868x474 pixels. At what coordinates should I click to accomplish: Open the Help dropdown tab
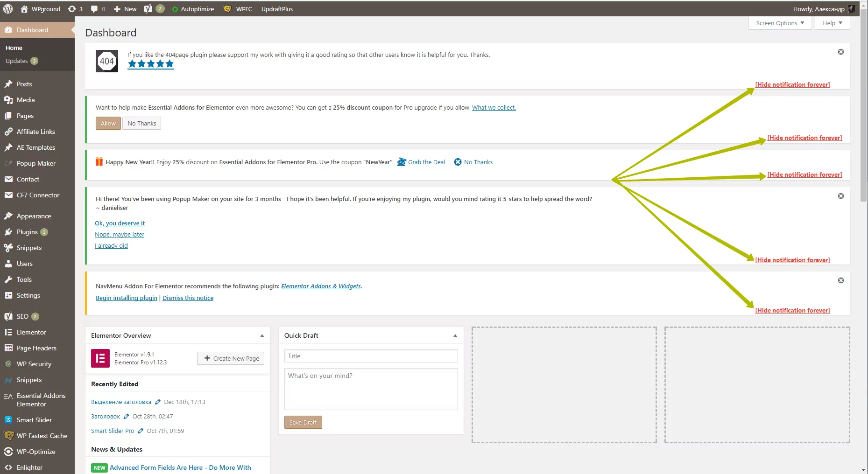pyautogui.click(x=832, y=23)
